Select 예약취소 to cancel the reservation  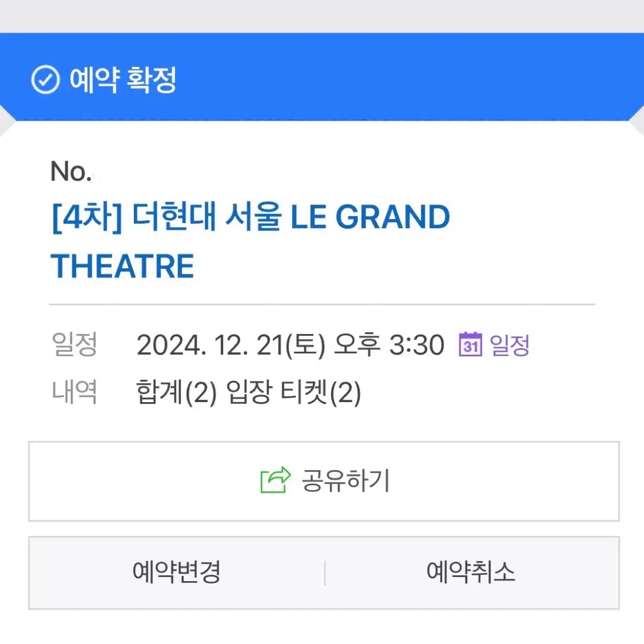[471, 572]
